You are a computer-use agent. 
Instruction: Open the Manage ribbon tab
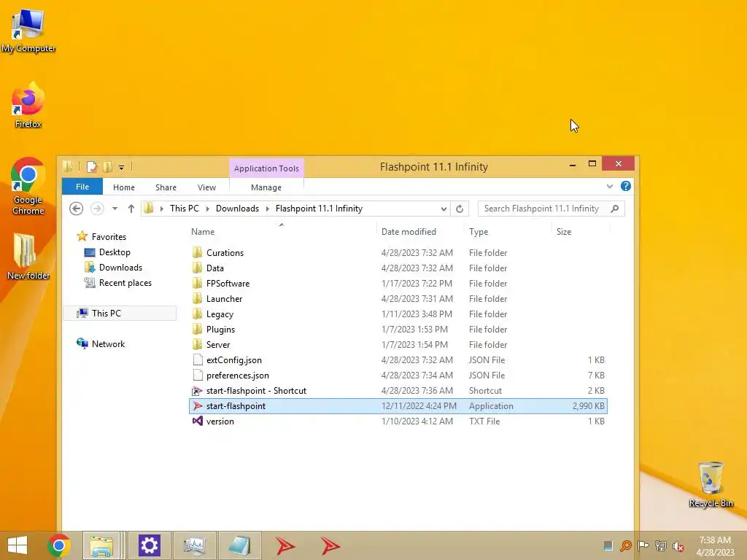tap(266, 187)
